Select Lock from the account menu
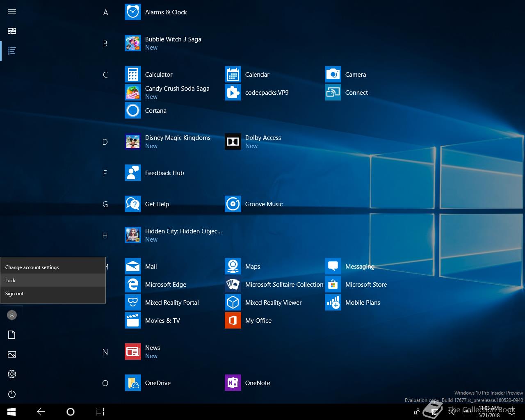525x420 pixels. (x=53, y=280)
